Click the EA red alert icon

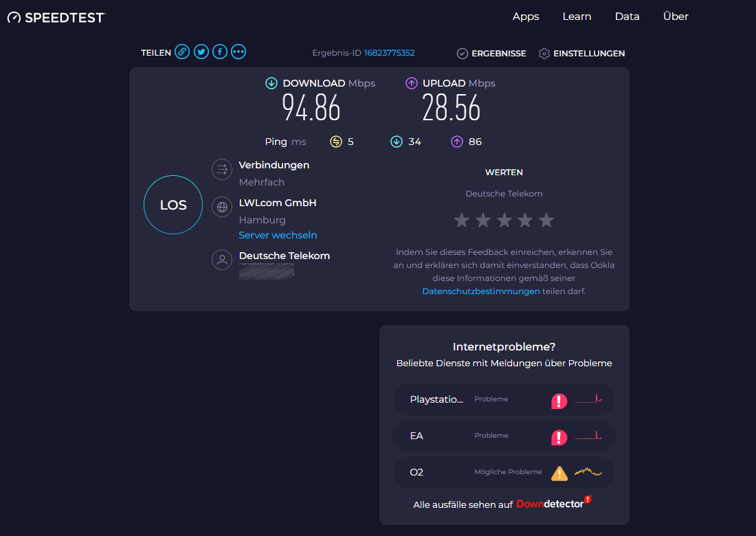tap(559, 437)
